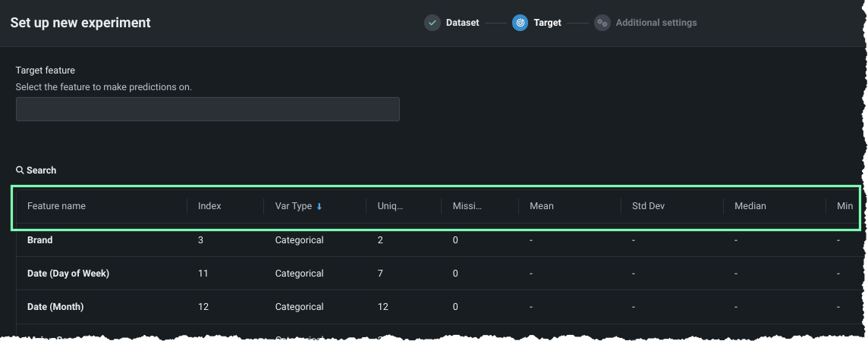Go to the Dataset step
Viewport: 868px width, 341px height.
click(x=462, y=23)
